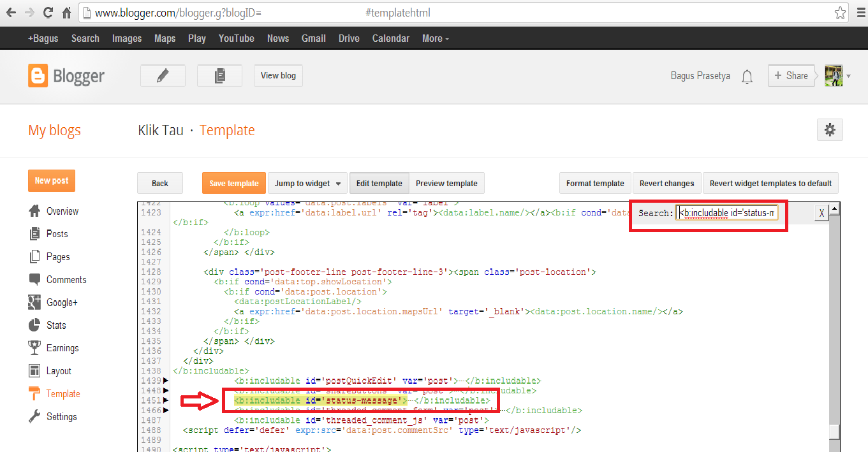Open the profile avatar thumbnail

click(834, 75)
